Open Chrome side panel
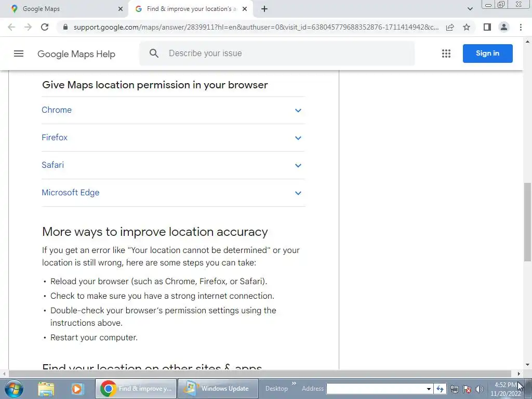Screen dimensions: 532x399 click(487, 27)
